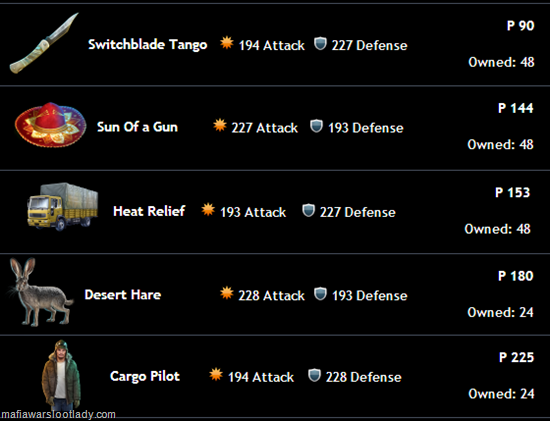Open the mafiawarslootlady.com watermark link
The width and height of the screenshot is (550, 421).
[58, 415]
